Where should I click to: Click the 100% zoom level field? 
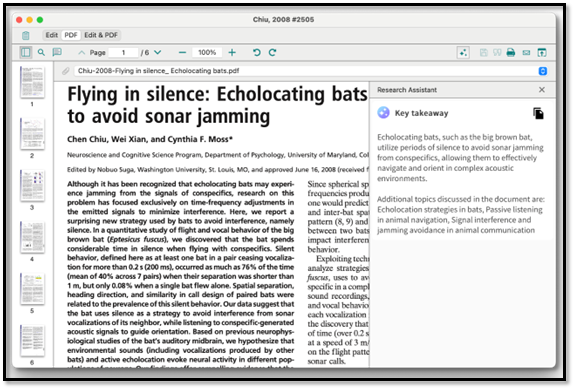click(207, 53)
